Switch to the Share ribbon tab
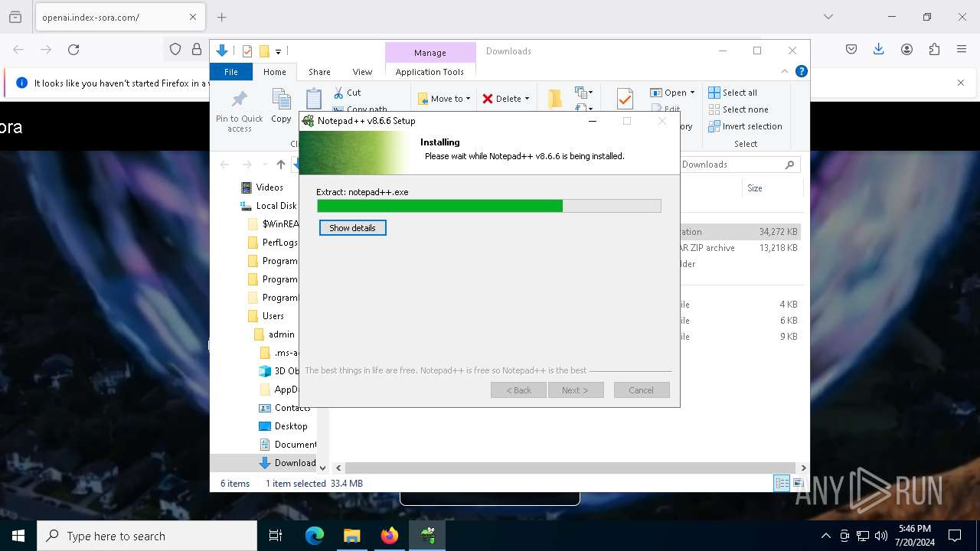This screenshot has width=980, height=551. point(319,71)
